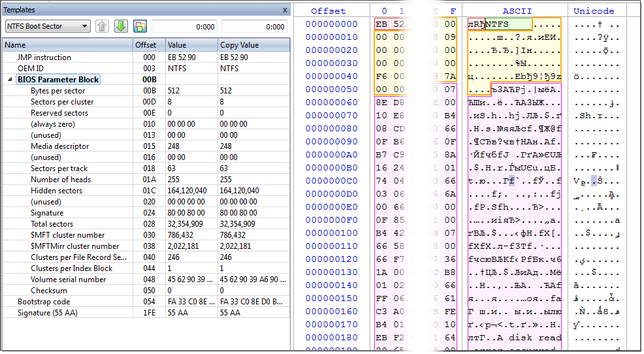Select the Signature (55 AA) row
This screenshot has width=644, height=354.
point(146,313)
